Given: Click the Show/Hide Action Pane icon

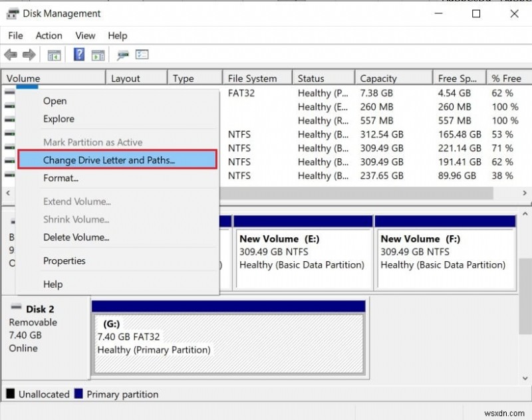Looking at the screenshot, I should [x=98, y=55].
